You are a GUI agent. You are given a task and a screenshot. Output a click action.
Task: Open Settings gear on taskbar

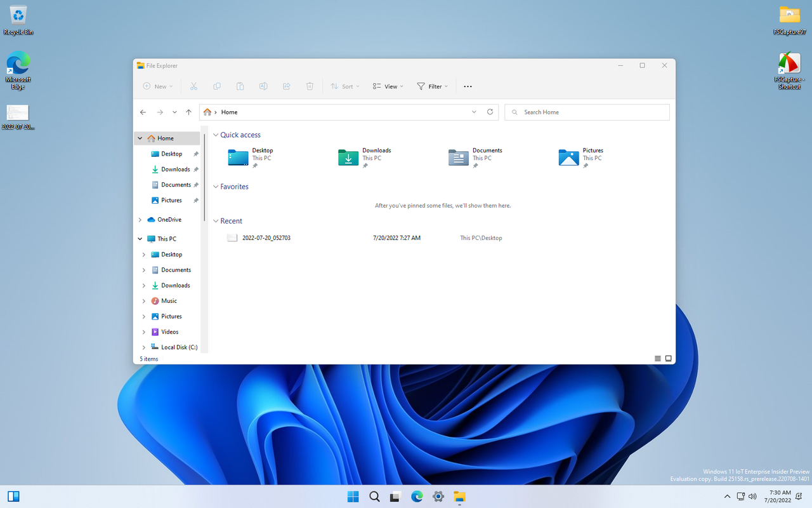click(x=438, y=497)
